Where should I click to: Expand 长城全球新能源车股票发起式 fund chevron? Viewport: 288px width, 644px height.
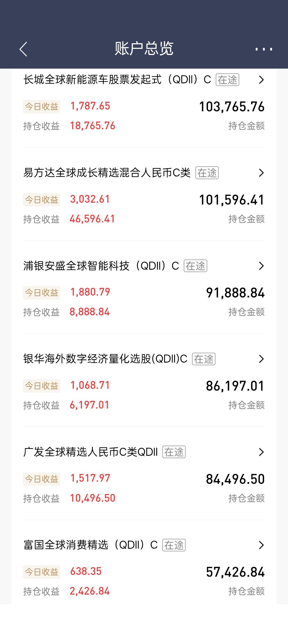[x=261, y=80]
